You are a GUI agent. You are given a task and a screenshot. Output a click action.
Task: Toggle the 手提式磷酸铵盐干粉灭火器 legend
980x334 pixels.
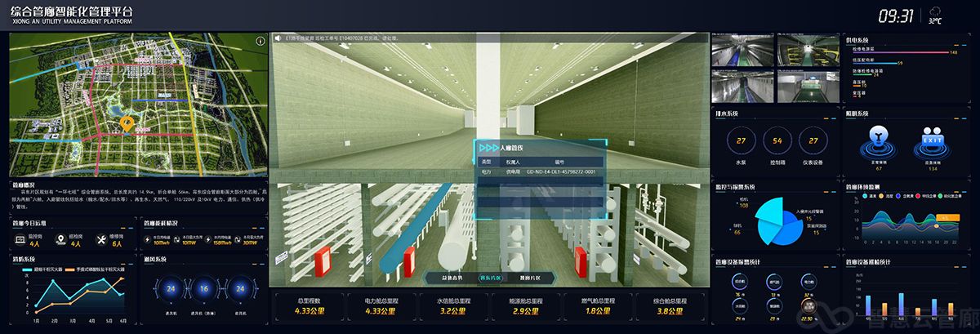tap(95, 269)
